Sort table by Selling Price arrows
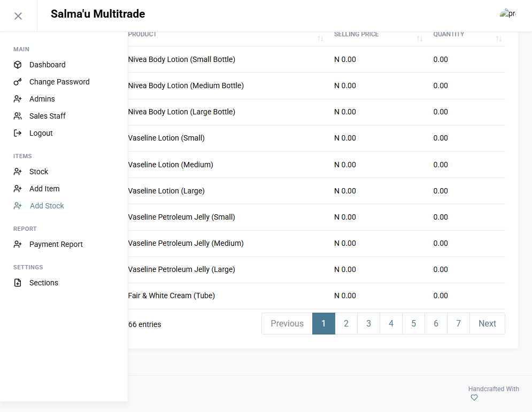Screen dimensions: 532x412 tap(420, 38)
